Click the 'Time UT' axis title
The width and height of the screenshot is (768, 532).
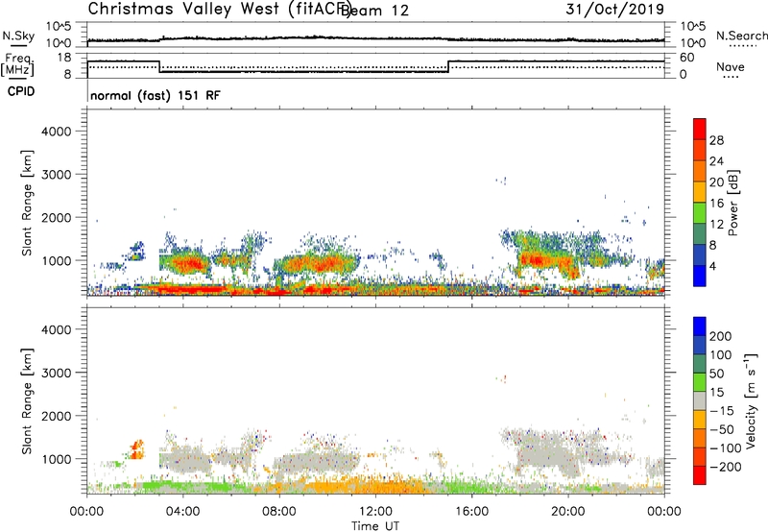click(375, 525)
